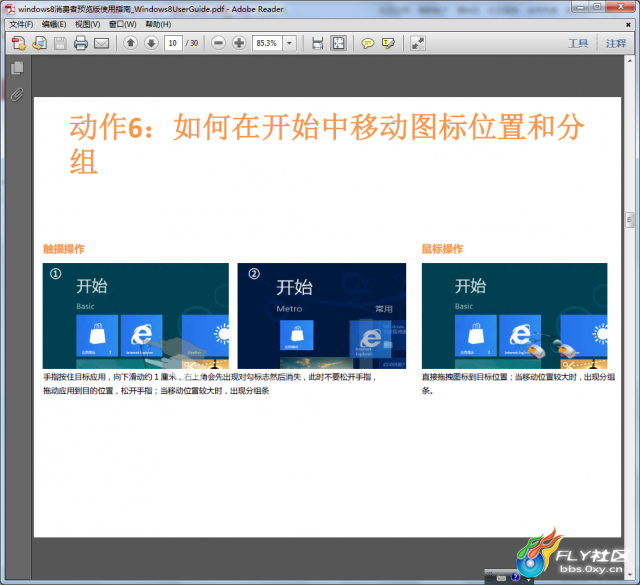
Task: Show the page thumbnails panel
Action: click(17, 68)
